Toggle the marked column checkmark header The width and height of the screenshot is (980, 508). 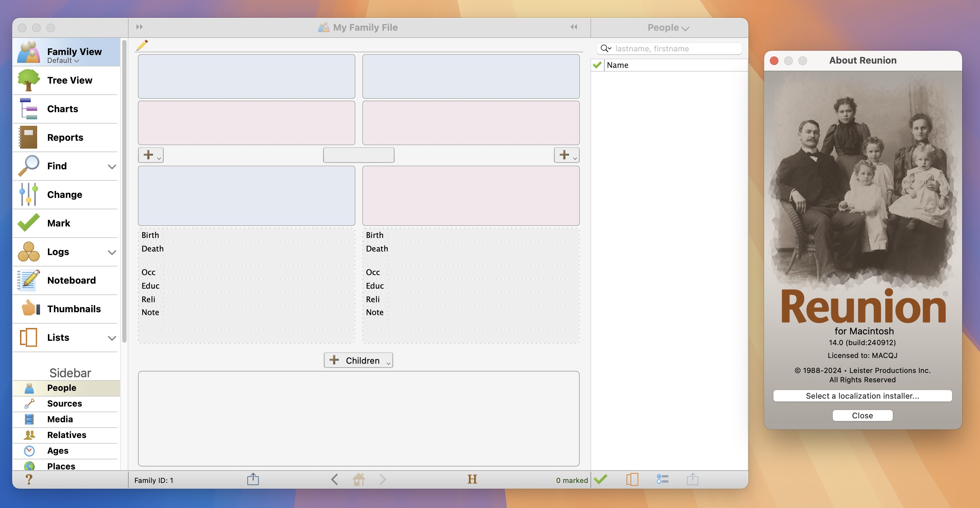tap(597, 65)
